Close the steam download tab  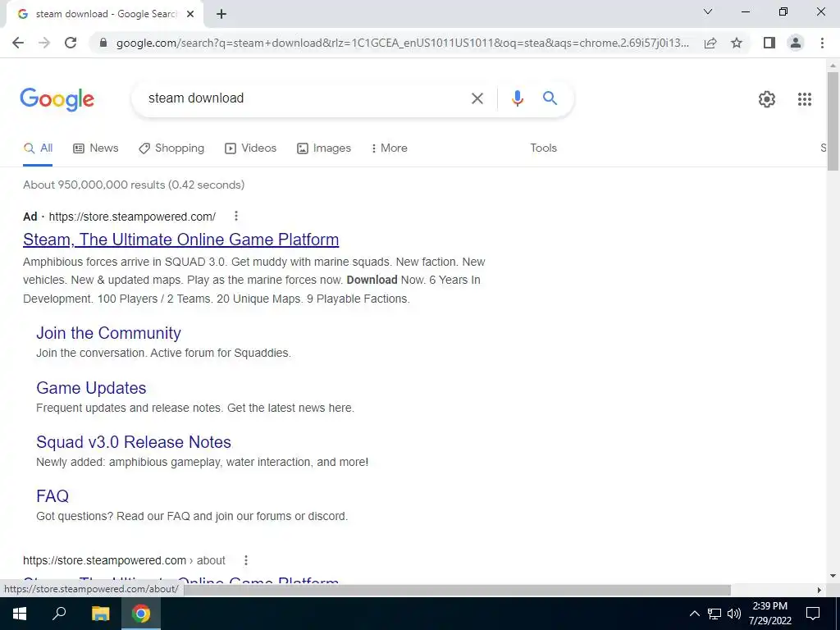(190, 15)
